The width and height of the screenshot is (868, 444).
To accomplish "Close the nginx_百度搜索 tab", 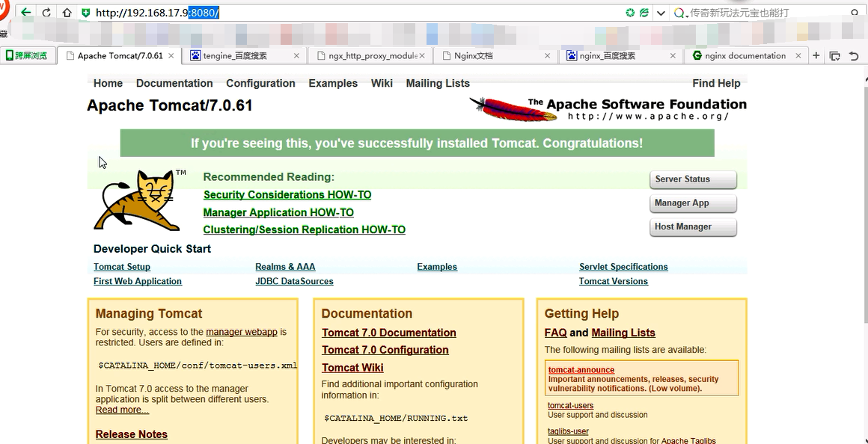I will click(x=673, y=55).
